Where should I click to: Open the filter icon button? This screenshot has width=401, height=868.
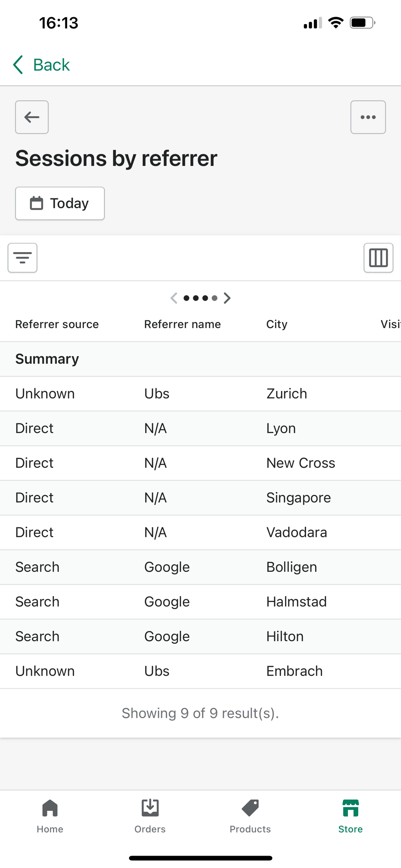(x=23, y=258)
